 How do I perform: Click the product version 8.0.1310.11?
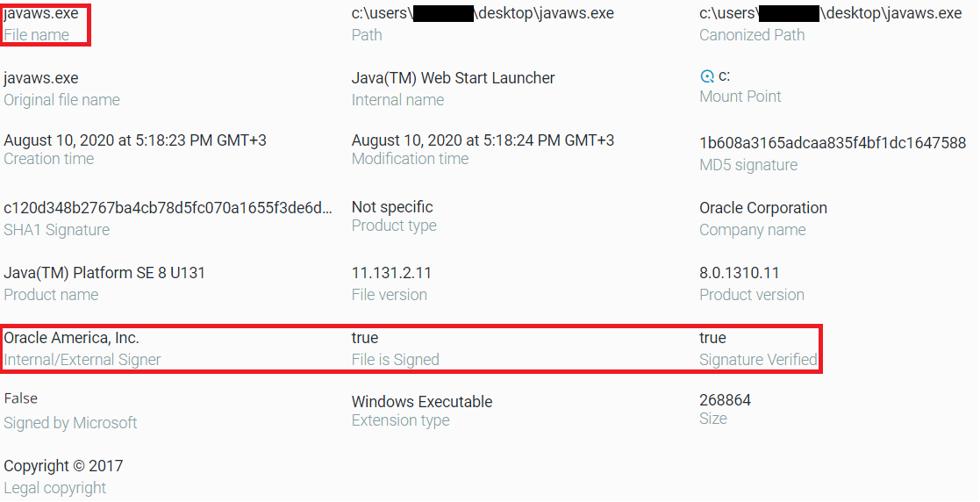click(740, 273)
